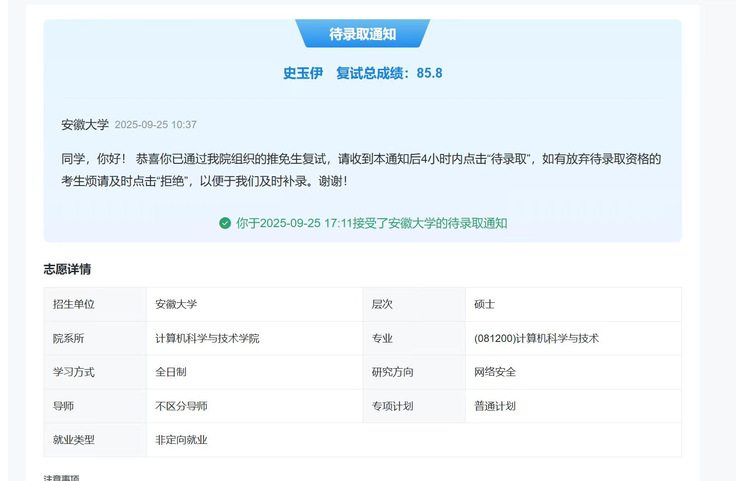Click the (081200)计算机科学与技术 major cell
This screenshot has width=736, height=481.
point(536,338)
